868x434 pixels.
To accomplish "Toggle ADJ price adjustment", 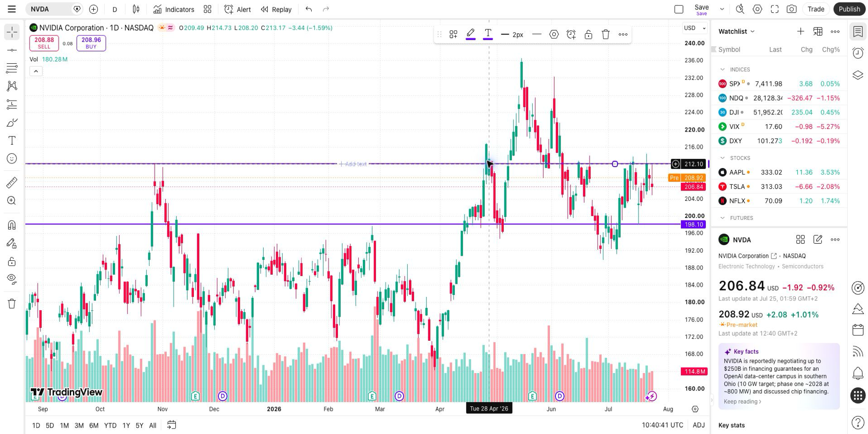I will point(699,425).
